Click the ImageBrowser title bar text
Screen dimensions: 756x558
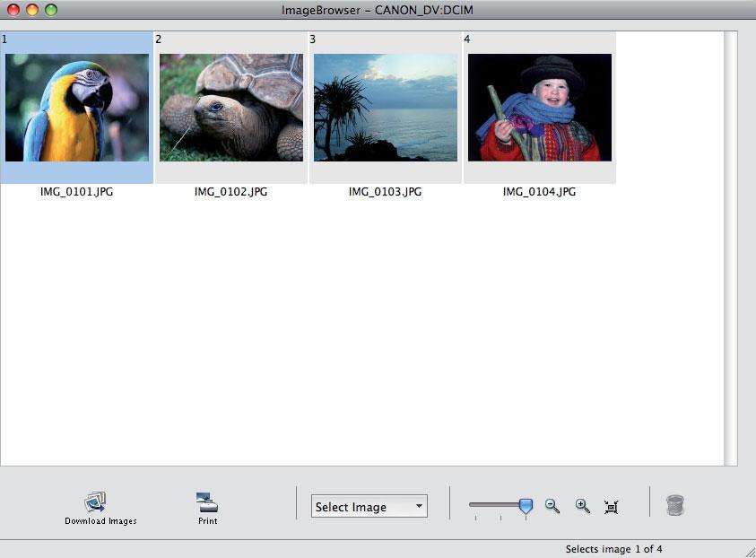(x=378, y=10)
